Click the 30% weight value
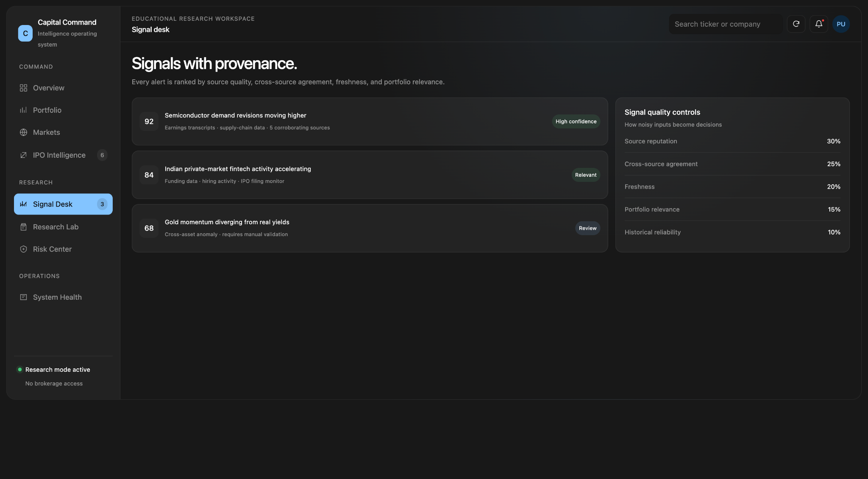This screenshot has height=479, width=868. click(x=834, y=141)
